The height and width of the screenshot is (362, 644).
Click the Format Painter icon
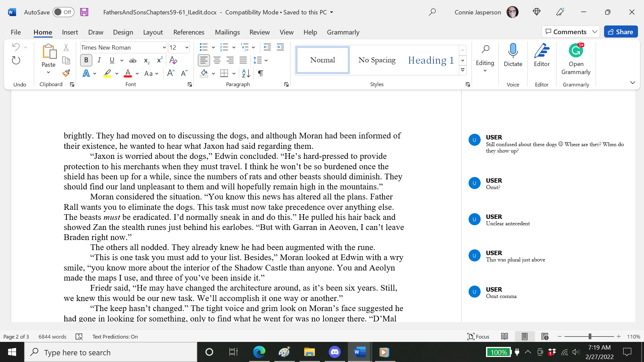66,73
